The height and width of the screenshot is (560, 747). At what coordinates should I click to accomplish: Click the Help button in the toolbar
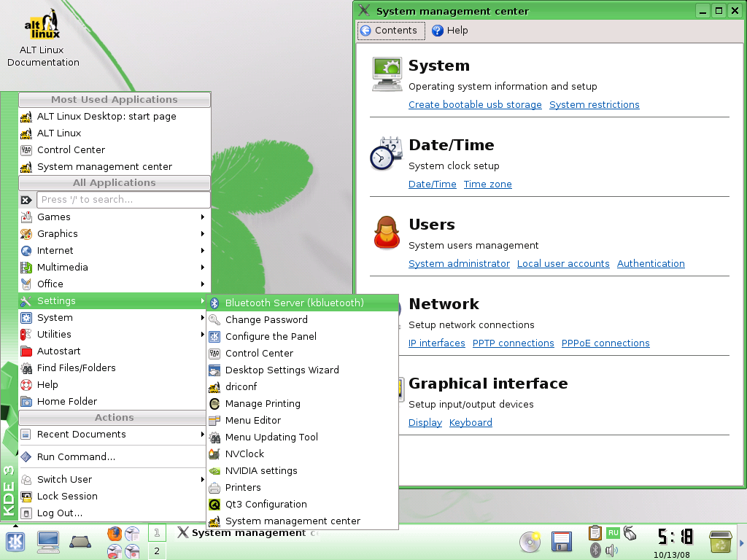(450, 31)
